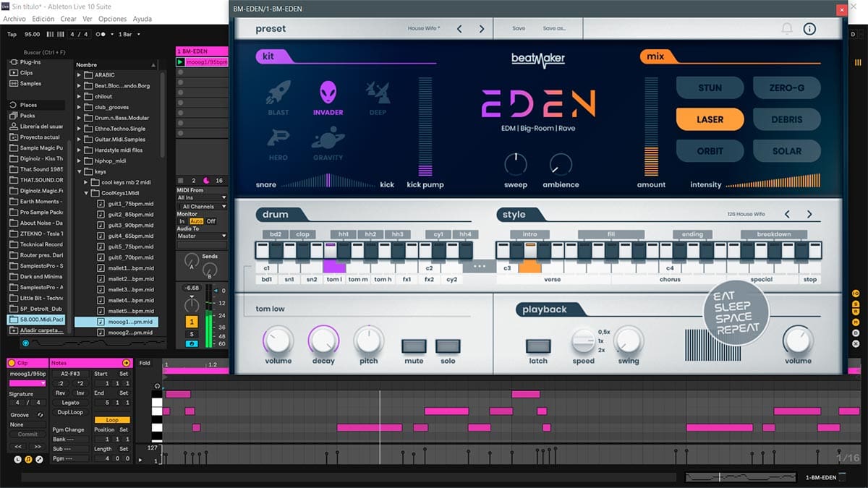
Task: Click the preset Save button
Action: [519, 29]
